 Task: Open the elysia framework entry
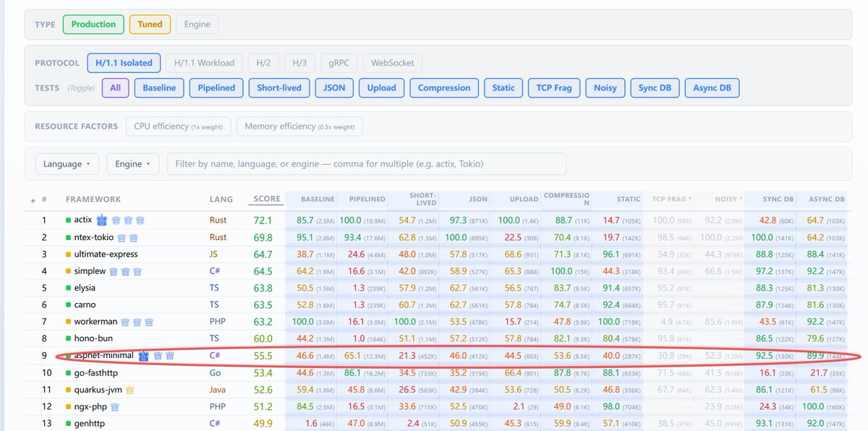tap(84, 288)
